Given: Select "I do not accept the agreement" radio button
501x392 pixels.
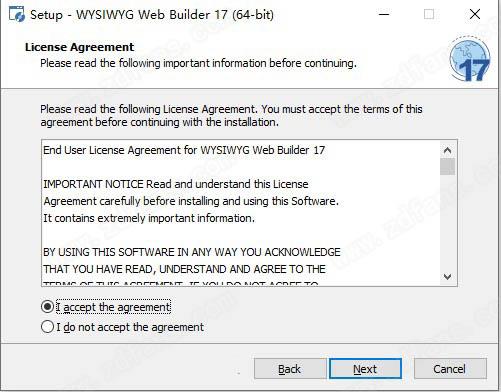Looking at the screenshot, I should [x=47, y=327].
